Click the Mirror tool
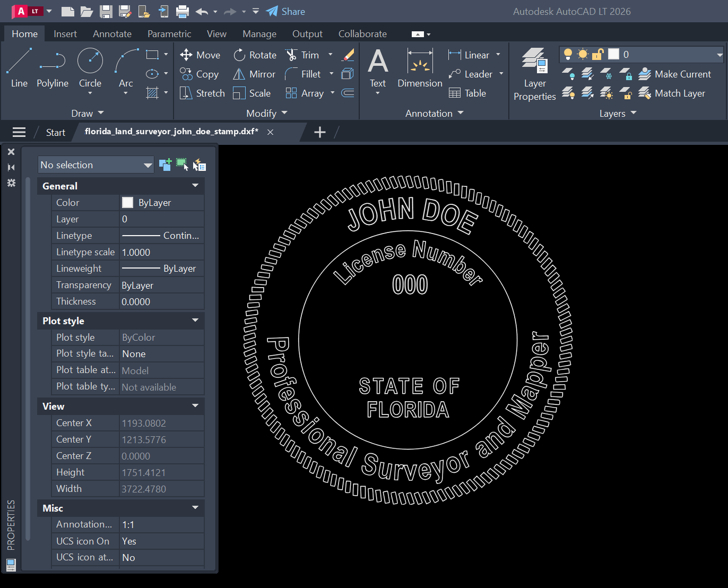Image resolution: width=728 pixels, height=588 pixels. (x=254, y=74)
